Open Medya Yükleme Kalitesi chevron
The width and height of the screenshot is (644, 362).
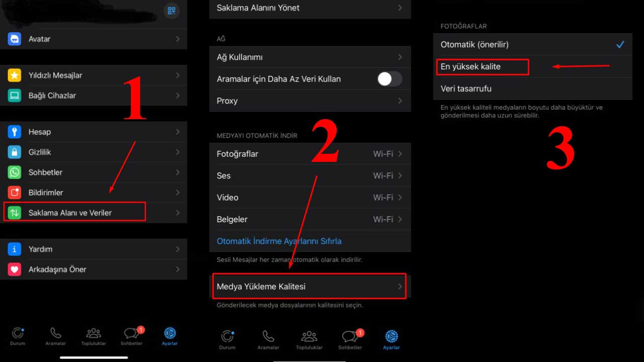[400, 287]
